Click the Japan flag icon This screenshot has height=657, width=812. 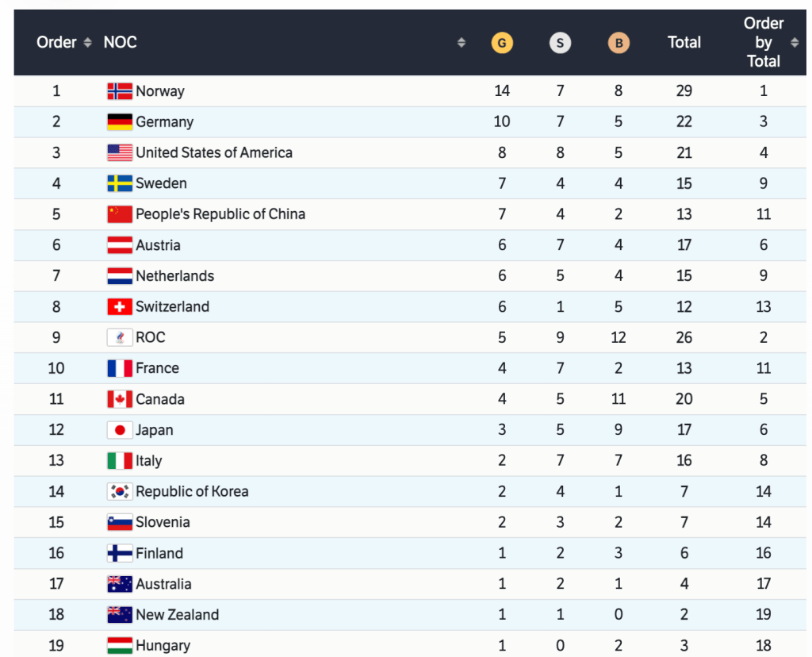[120, 430]
